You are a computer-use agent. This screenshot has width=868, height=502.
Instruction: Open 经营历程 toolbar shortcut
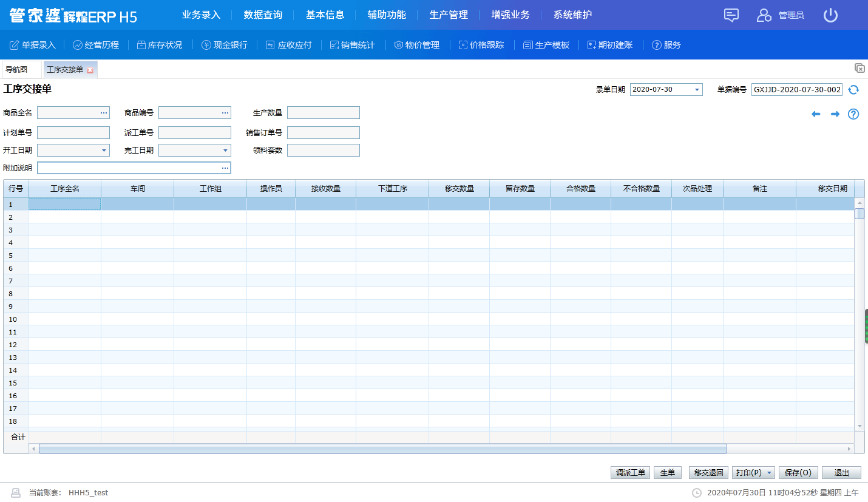(96, 45)
